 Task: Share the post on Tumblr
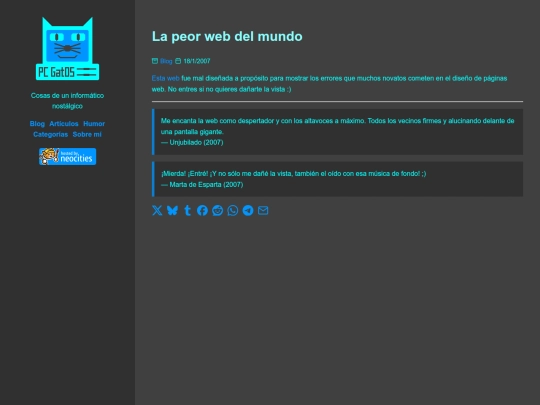(187, 210)
